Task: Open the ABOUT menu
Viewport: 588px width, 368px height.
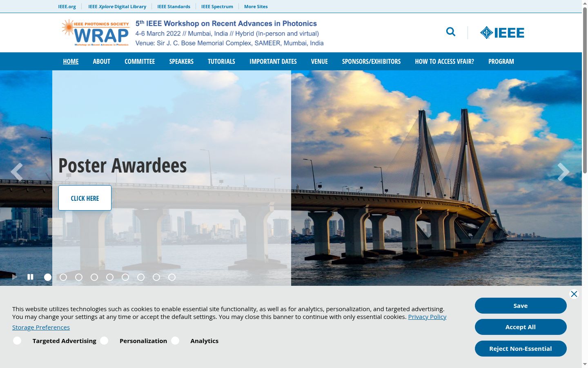Action: [x=102, y=61]
